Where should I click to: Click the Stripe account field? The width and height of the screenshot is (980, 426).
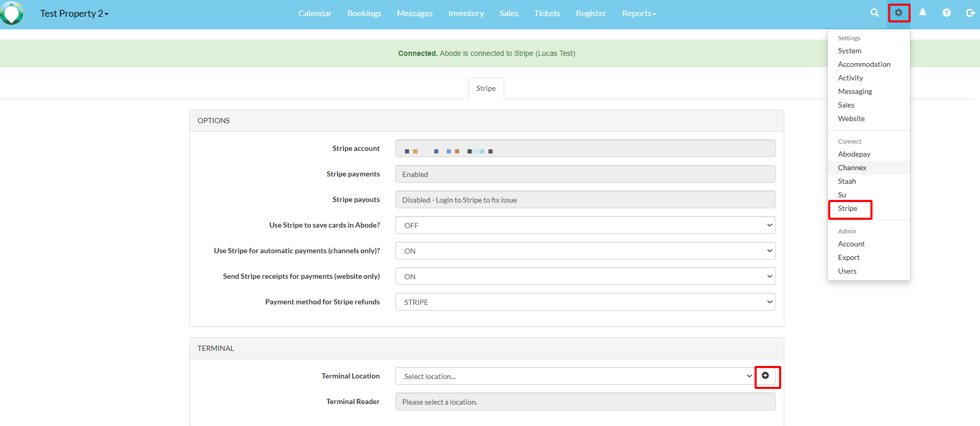click(x=585, y=148)
